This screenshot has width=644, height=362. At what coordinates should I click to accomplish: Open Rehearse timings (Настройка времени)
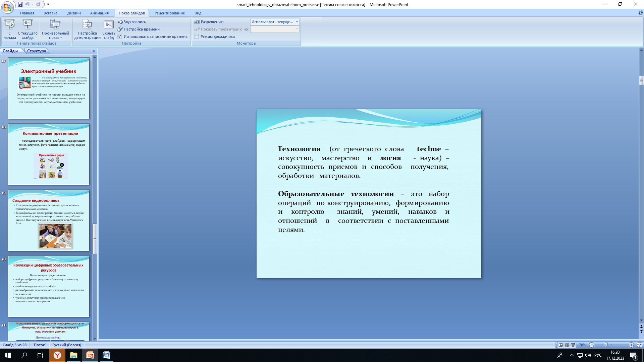141,29
